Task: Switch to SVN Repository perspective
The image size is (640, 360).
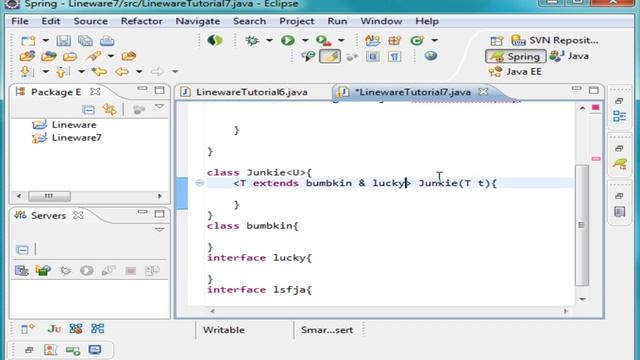Action: (555, 40)
